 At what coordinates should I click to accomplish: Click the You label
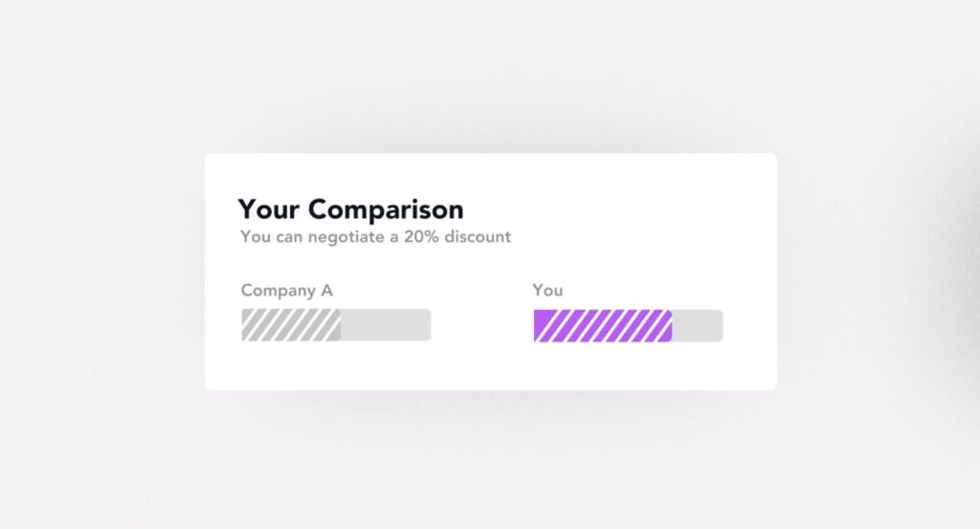tap(547, 291)
